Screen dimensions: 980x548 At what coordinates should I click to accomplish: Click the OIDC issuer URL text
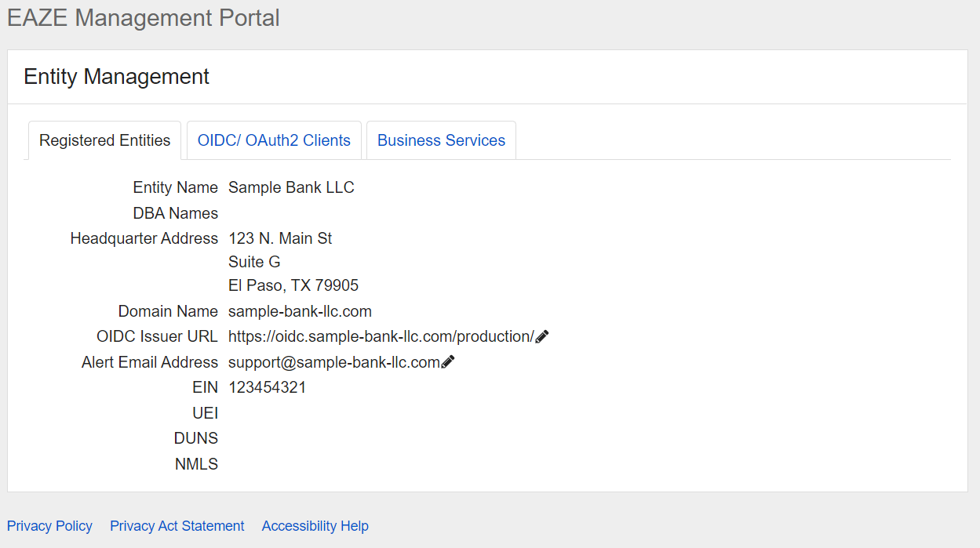pos(381,337)
